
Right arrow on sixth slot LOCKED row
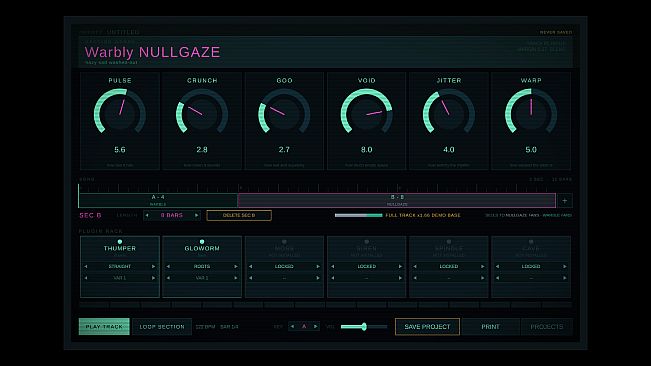[565, 266]
